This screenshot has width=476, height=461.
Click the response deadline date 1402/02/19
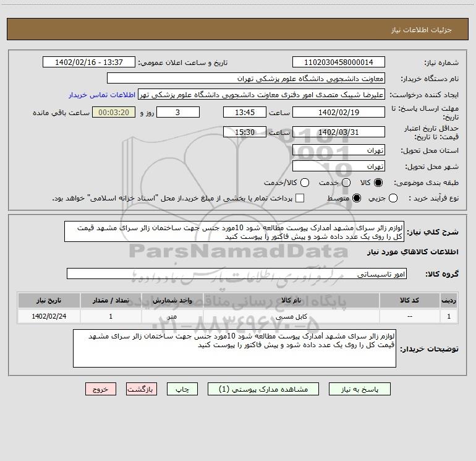click(x=339, y=113)
